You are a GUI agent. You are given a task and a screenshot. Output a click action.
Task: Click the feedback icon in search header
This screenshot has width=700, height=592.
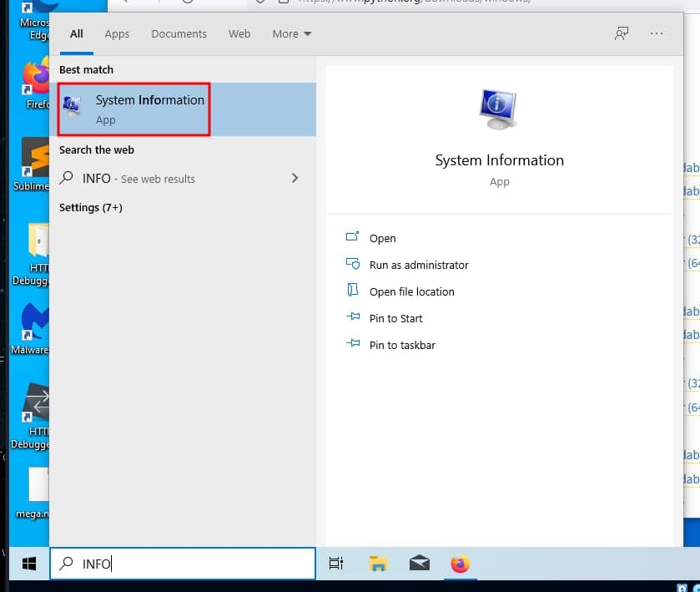coord(621,33)
